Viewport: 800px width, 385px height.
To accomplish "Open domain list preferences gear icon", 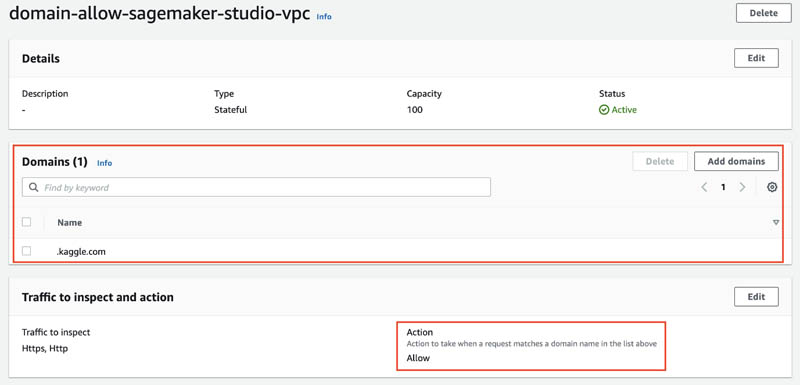I will pos(772,187).
